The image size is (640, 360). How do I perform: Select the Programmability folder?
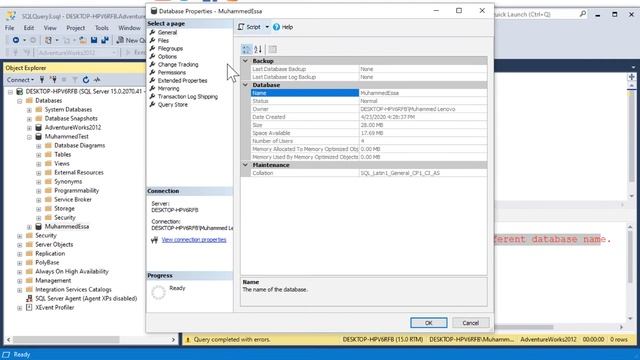click(x=76, y=190)
